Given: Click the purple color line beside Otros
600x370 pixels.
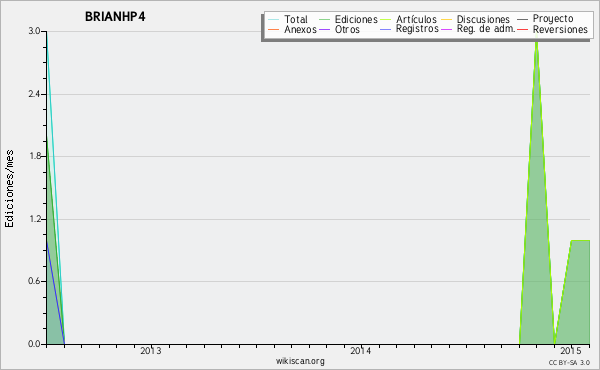Looking at the screenshot, I should (324, 29).
